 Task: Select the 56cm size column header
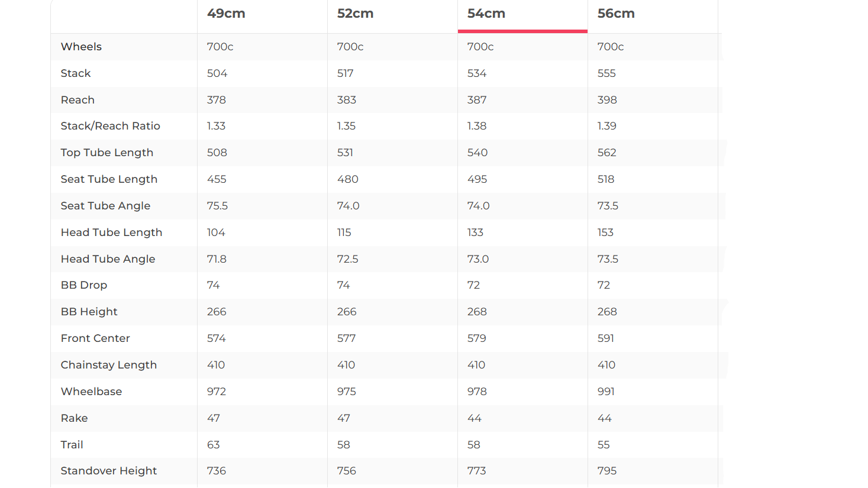pos(615,14)
